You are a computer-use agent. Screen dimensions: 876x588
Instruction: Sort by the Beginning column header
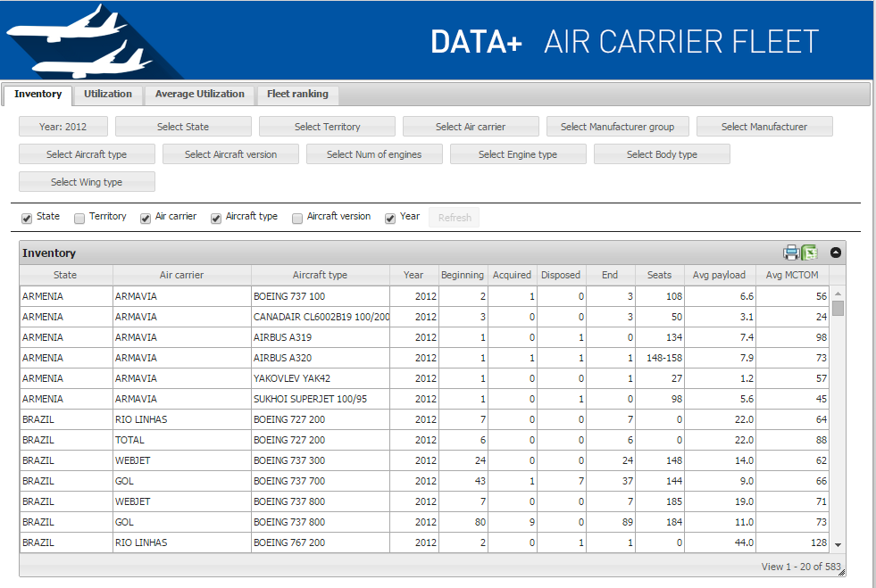tap(463, 276)
